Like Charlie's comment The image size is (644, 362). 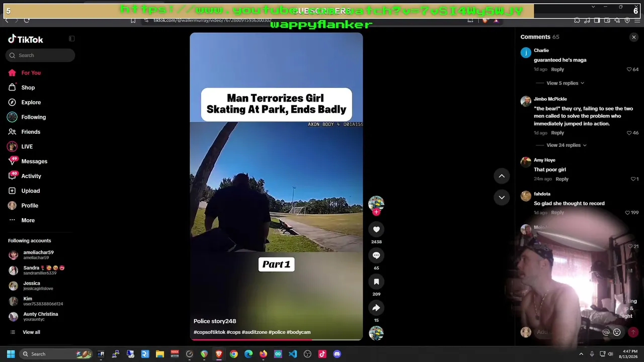click(629, 69)
